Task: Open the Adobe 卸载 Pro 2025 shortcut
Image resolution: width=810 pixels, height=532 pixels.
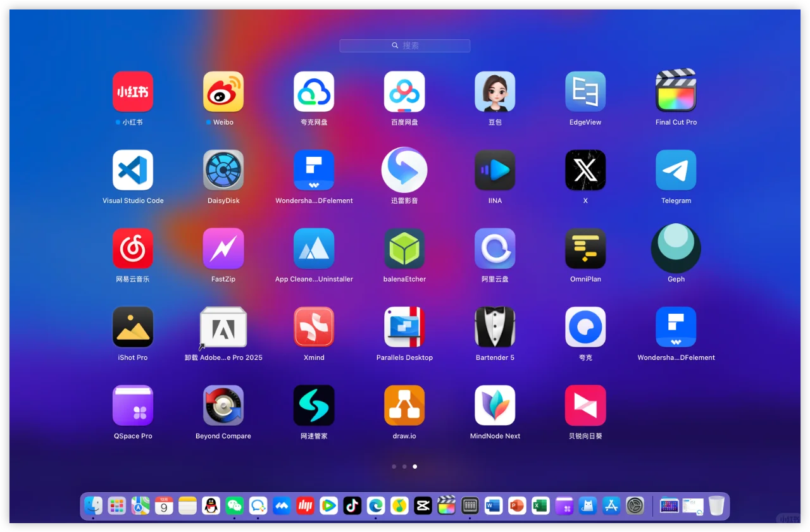Action: click(223, 328)
